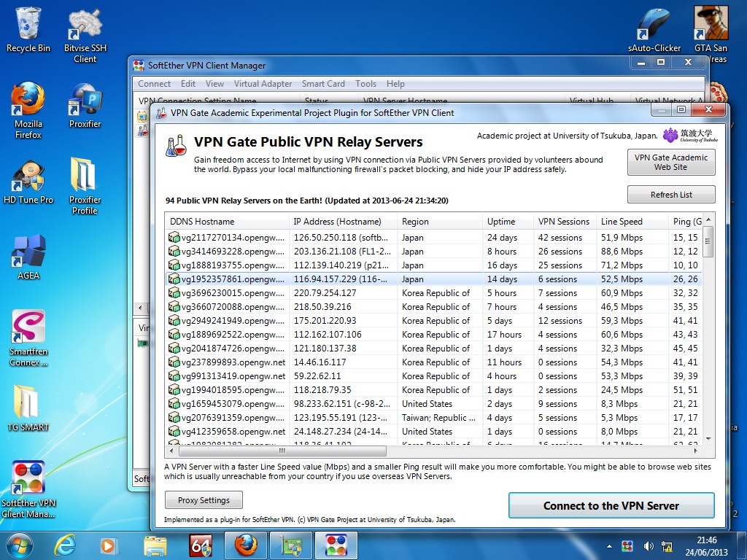This screenshot has height=560, width=747.
Task: Click the network adapter taskbar button
Action: pyautogui.click(x=291, y=545)
